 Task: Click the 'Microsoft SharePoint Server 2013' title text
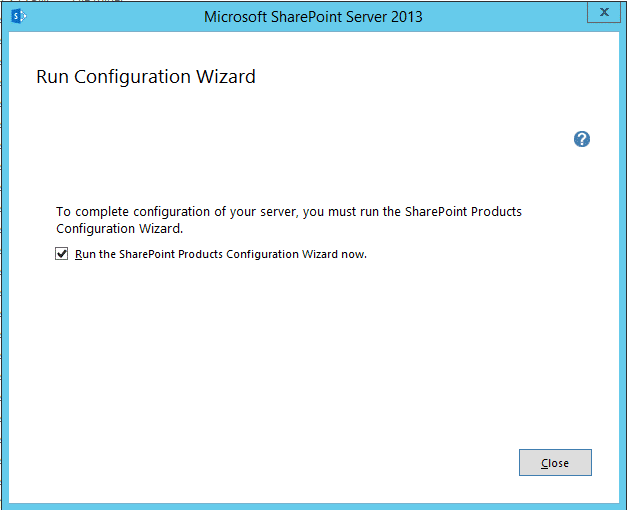[x=313, y=16]
